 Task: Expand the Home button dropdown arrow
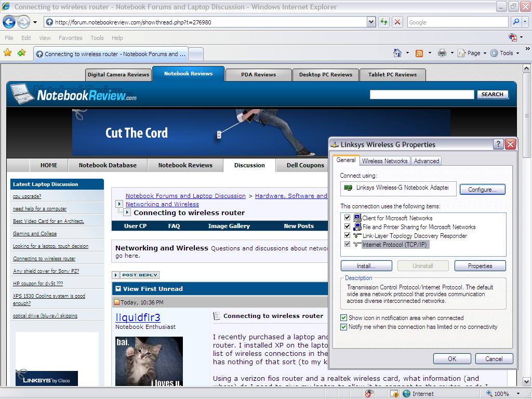(407, 53)
